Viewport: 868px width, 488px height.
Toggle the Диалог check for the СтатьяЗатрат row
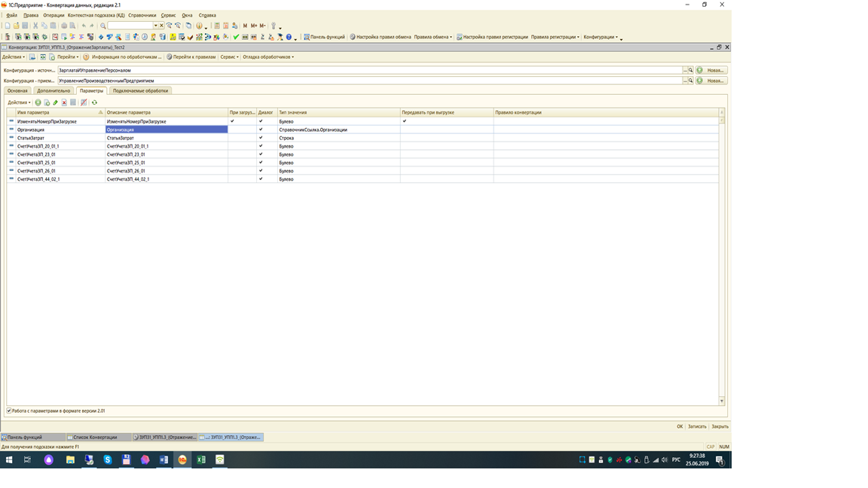pos(261,138)
